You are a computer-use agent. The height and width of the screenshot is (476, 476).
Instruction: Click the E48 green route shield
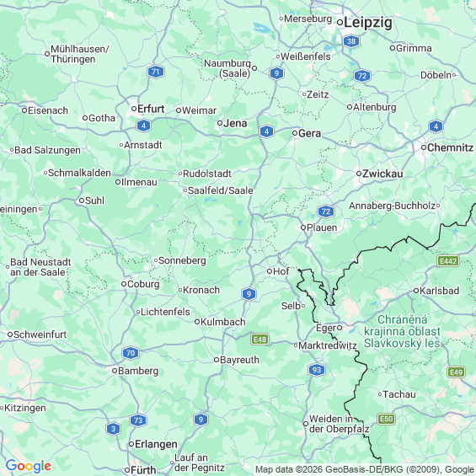[x=260, y=339]
